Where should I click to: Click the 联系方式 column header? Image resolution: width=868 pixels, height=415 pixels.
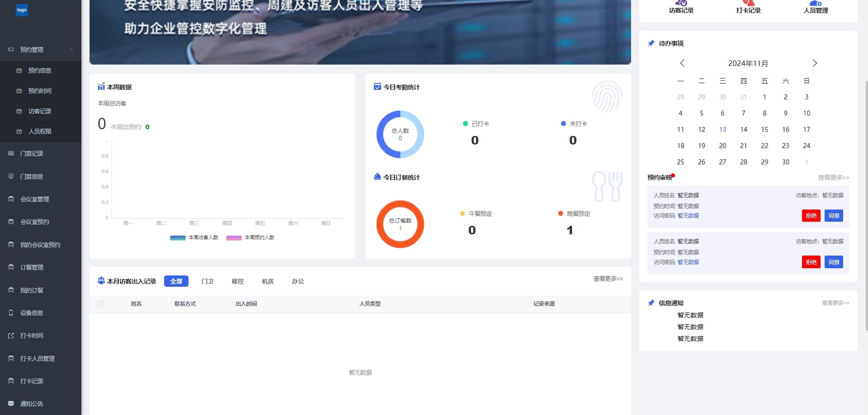point(185,304)
